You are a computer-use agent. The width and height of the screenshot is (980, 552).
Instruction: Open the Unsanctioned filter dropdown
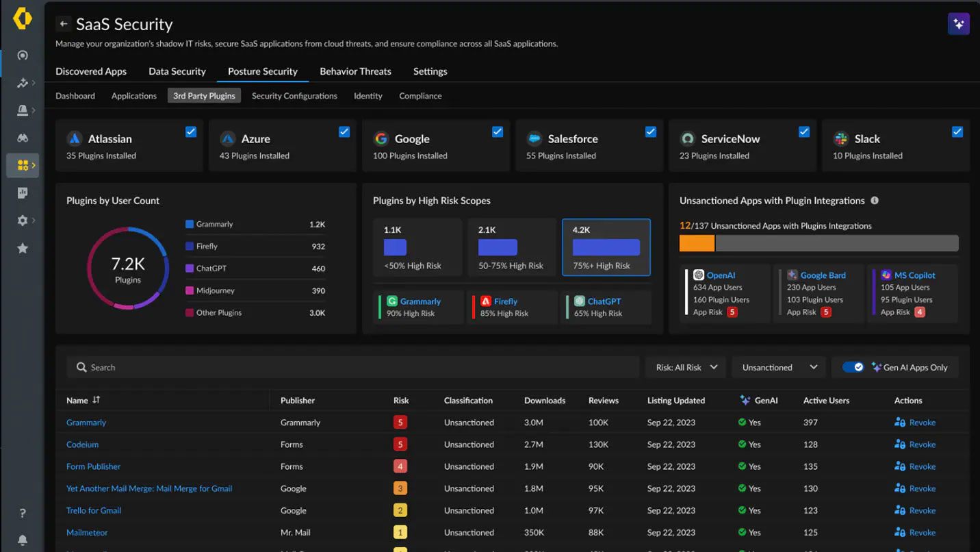(x=778, y=367)
